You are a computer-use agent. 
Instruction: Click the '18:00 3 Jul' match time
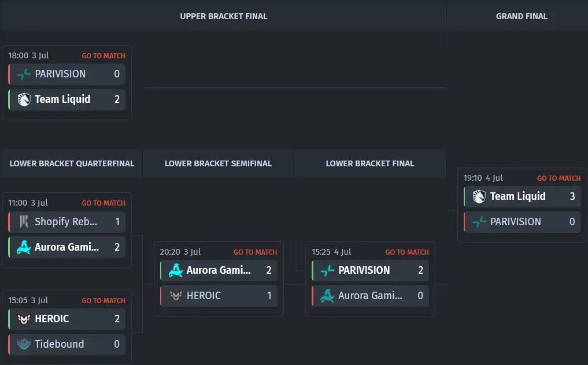[x=28, y=56]
